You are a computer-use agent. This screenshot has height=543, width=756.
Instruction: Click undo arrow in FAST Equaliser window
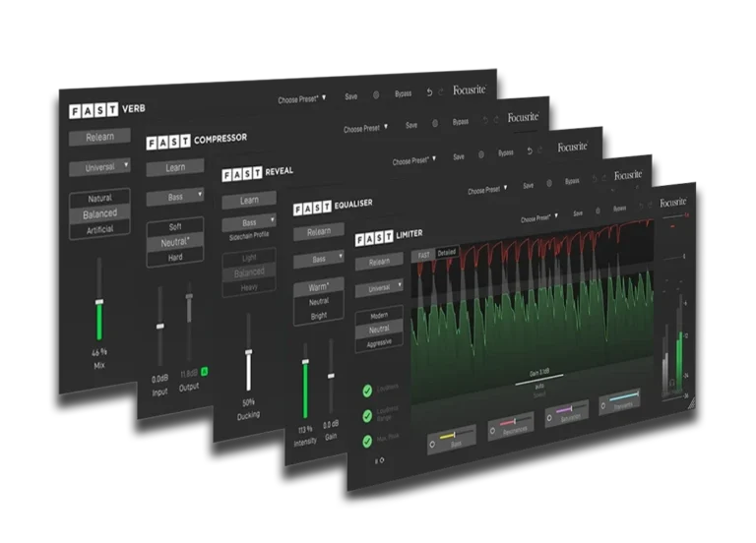pyautogui.click(x=594, y=179)
